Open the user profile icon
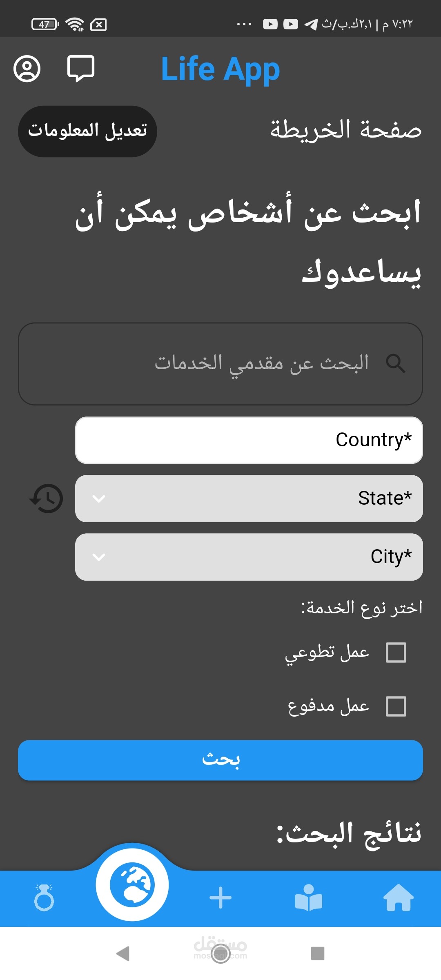The image size is (441, 980). point(27,69)
